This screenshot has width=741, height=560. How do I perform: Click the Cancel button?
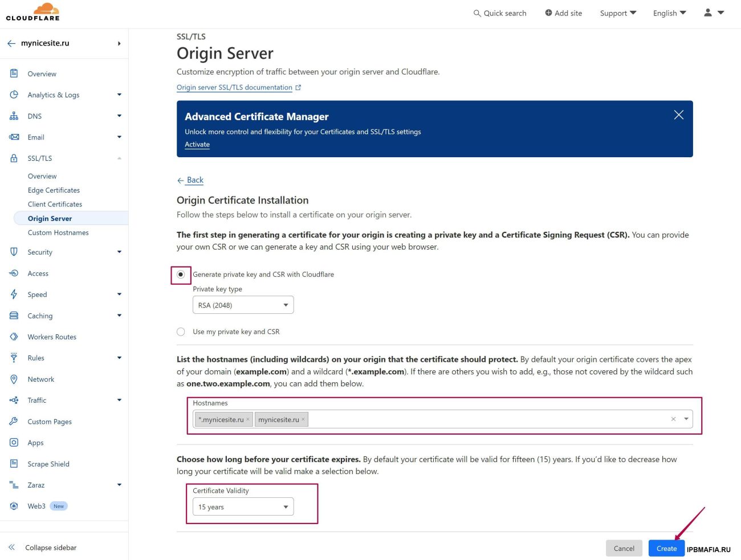[x=624, y=549]
